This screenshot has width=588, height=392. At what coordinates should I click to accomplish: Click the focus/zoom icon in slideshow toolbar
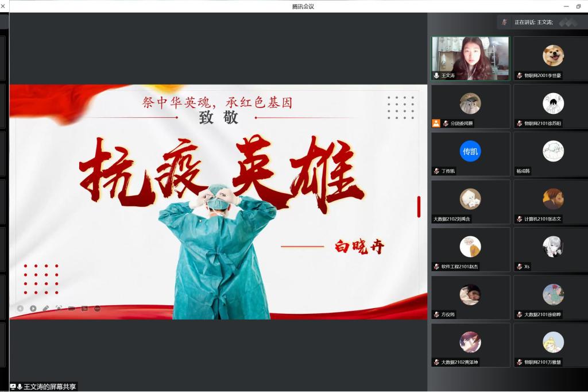pyautogui.click(x=59, y=309)
